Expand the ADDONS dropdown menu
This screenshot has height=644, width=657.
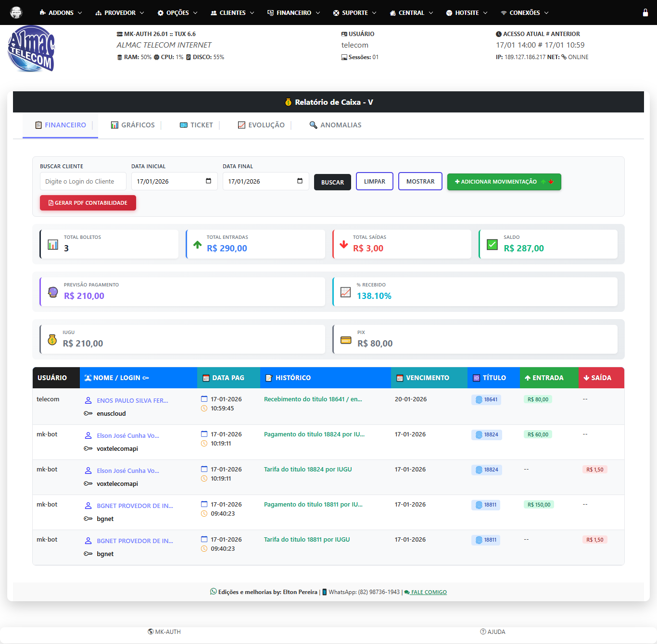pos(61,13)
